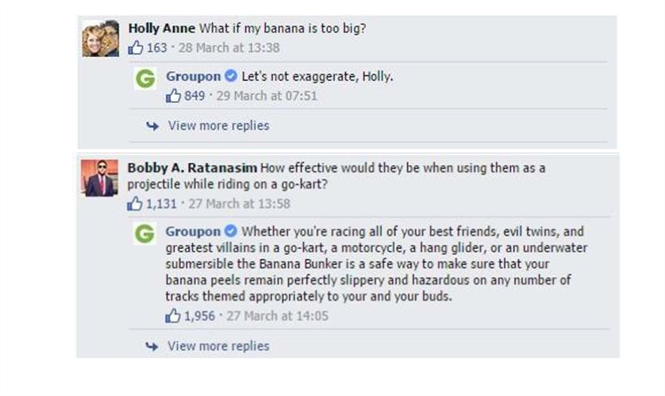The height and width of the screenshot is (396, 665).
Task: Open Bobby Ratanasim's profile photo
Action: 100,178
